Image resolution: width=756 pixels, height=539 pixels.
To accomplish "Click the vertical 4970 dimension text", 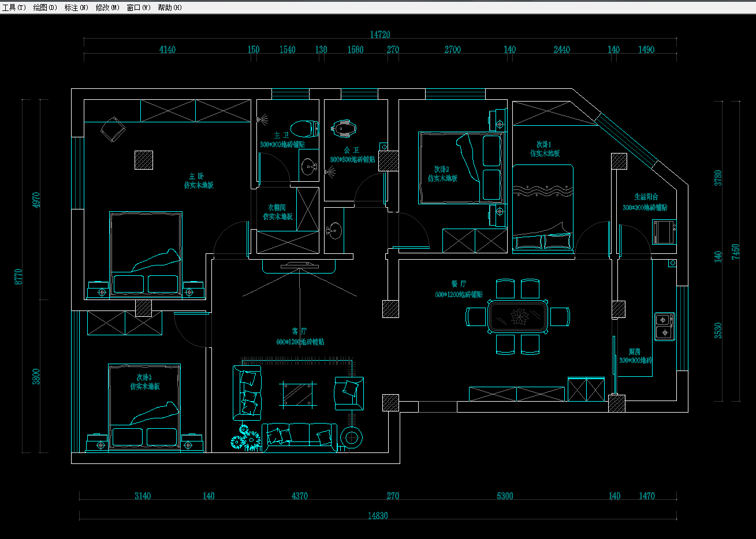I will (x=36, y=200).
